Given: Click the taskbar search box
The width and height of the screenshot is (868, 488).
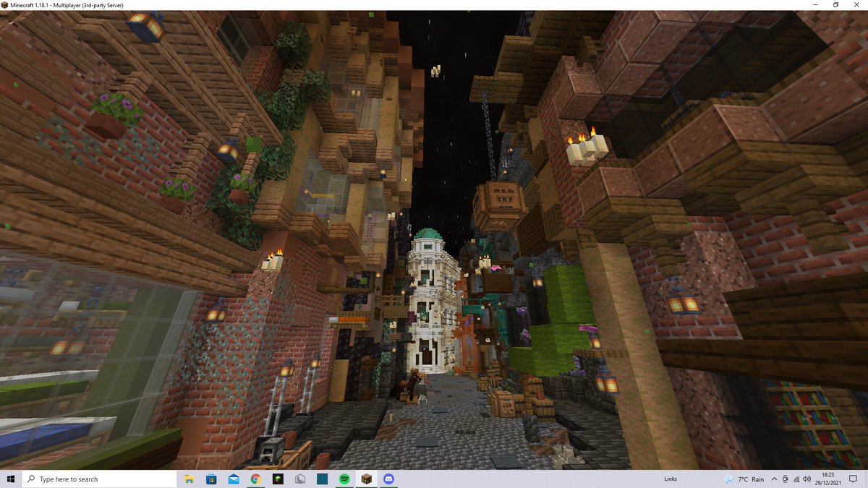Looking at the screenshot, I should (100, 479).
